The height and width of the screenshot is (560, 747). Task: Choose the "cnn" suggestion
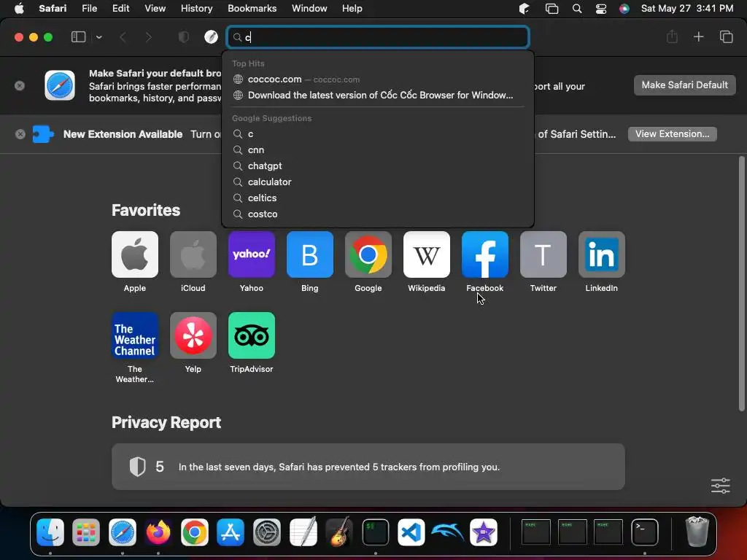[x=379, y=150]
